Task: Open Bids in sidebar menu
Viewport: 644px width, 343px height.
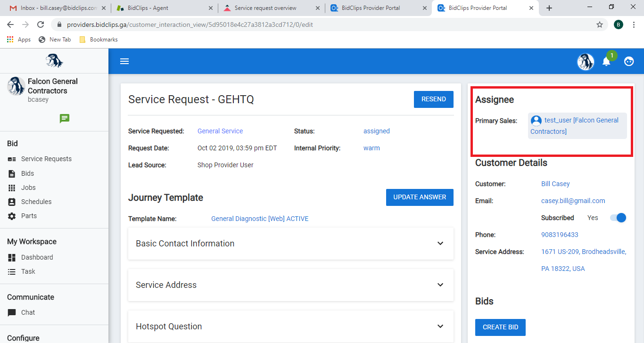Action: pyautogui.click(x=27, y=173)
